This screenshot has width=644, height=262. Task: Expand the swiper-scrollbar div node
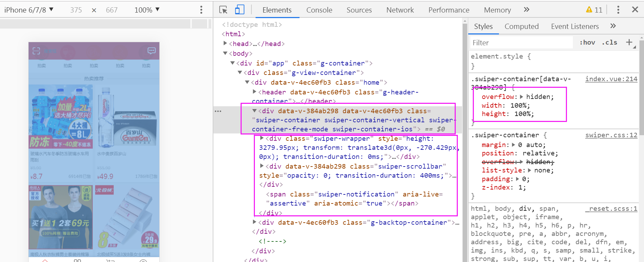point(262,166)
